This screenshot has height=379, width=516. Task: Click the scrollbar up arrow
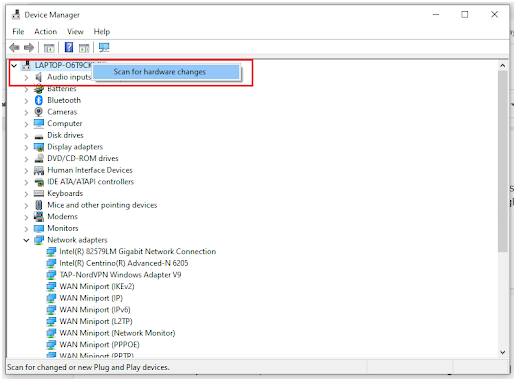(x=503, y=66)
